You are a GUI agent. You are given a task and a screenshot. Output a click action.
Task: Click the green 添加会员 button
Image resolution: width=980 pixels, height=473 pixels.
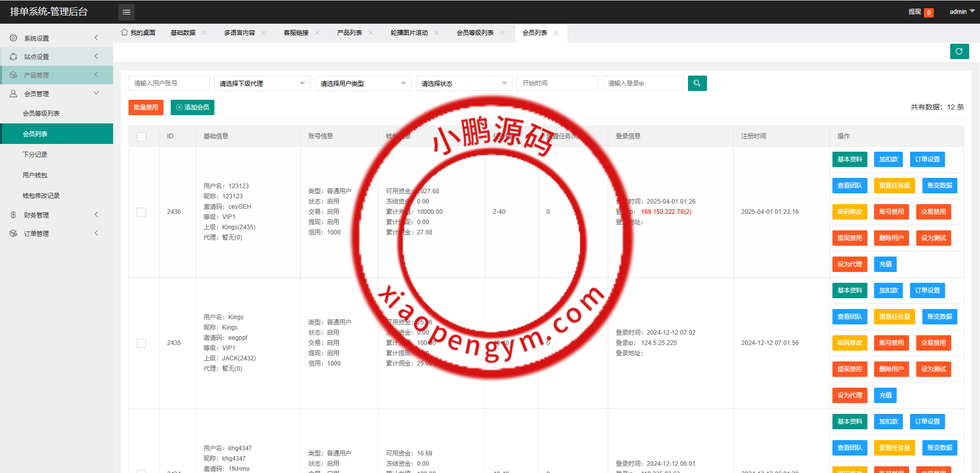pyautogui.click(x=192, y=107)
